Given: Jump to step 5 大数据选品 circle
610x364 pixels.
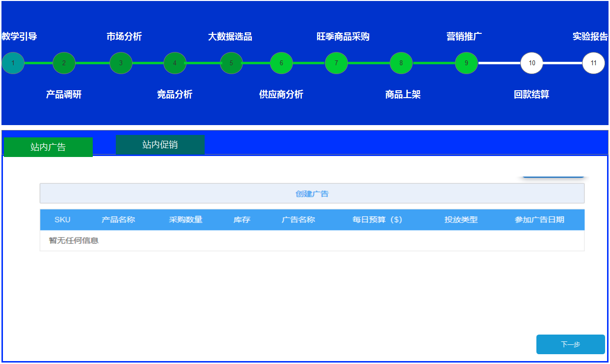Looking at the screenshot, I should point(231,63).
